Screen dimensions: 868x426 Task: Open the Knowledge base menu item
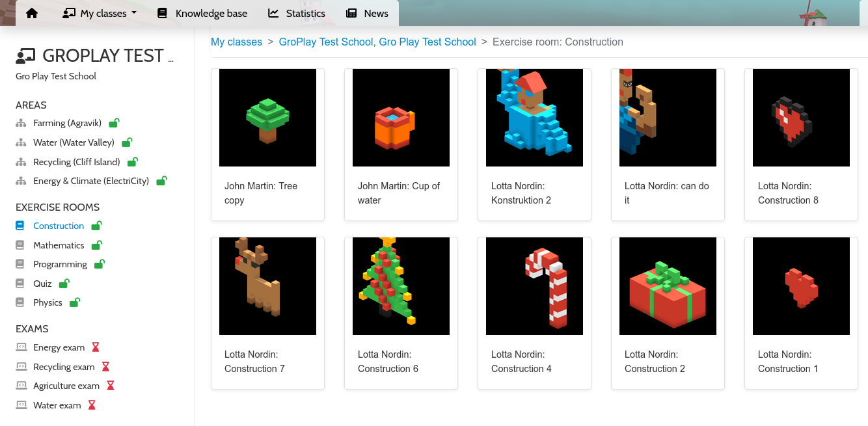[x=202, y=13]
